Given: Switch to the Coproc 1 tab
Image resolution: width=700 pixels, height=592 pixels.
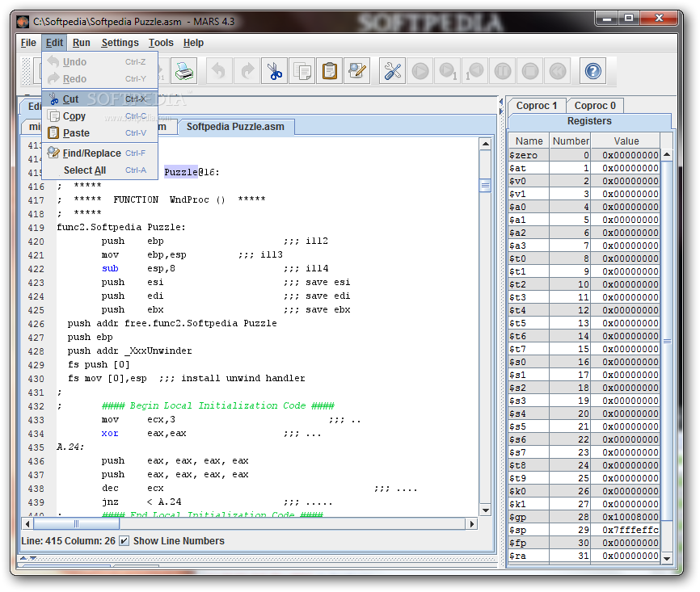Looking at the screenshot, I should tap(537, 106).
